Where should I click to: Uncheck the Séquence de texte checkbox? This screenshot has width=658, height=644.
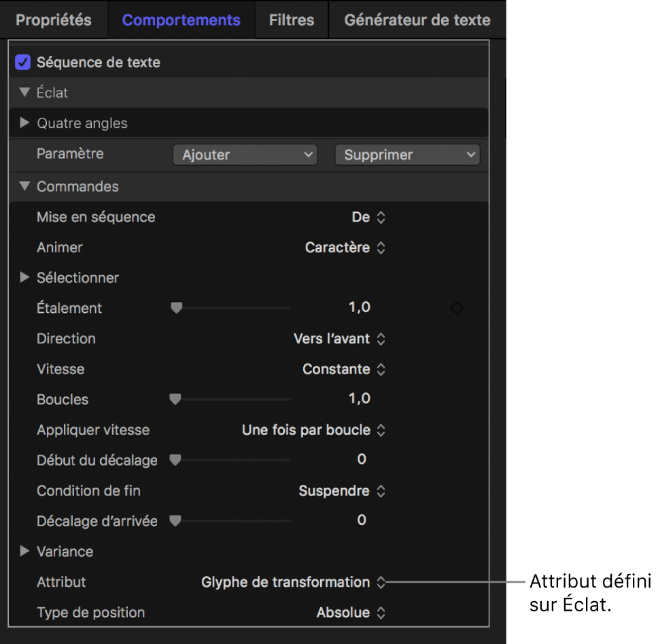click(24, 63)
